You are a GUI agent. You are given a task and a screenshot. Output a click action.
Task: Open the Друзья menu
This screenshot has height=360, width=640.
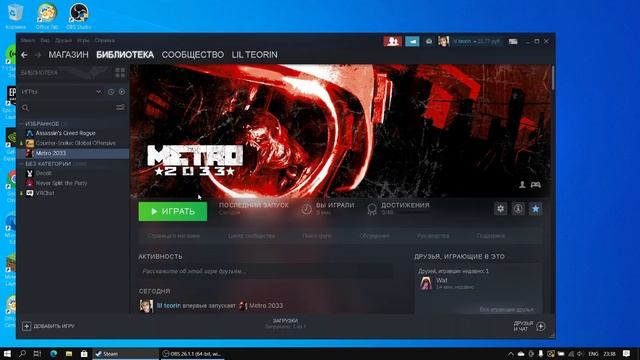click(x=63, y=41)
